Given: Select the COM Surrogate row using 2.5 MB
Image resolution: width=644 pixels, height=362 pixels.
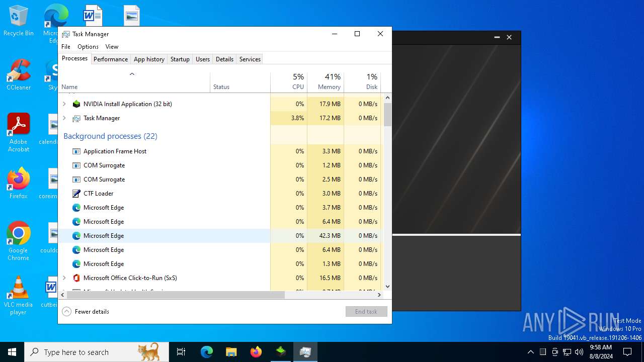Looking at the screenshot, I should coord(219,179).
